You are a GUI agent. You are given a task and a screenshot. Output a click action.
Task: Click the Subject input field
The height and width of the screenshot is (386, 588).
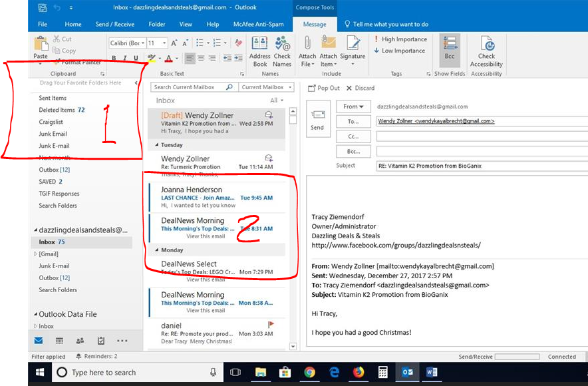pos(482,166)
